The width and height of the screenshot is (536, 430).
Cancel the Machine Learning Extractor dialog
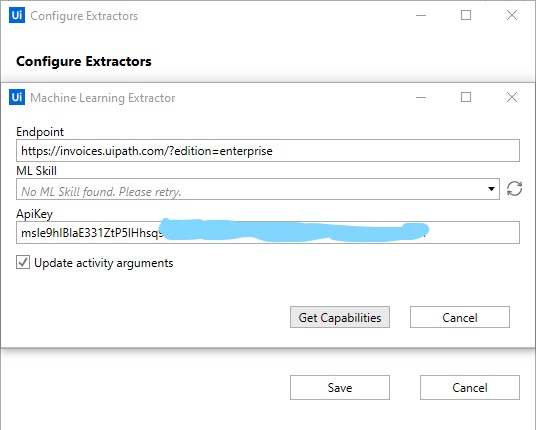click(460, 317)
